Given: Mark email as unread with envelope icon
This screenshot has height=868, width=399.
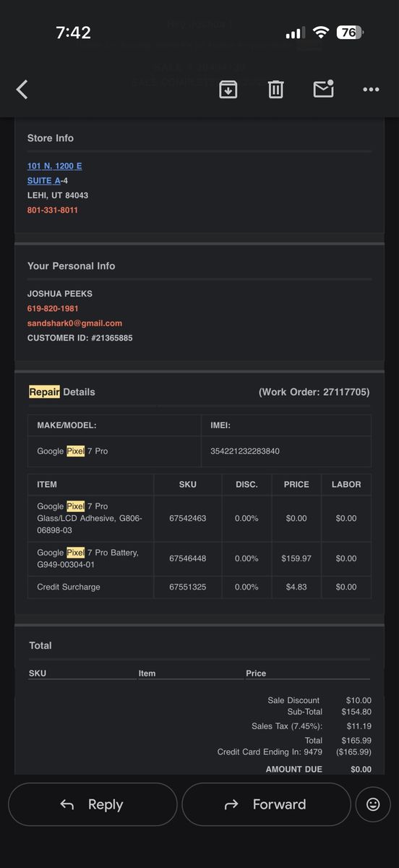Looking at the screenshot, I should tap(323, 89).
